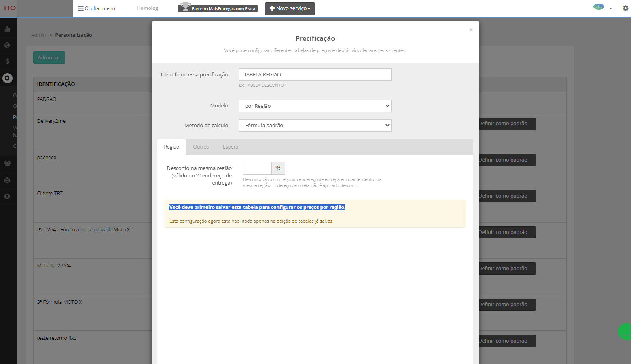
Task: Click Definir como padrão for teste retorno fixo
Action: point(507,341)
